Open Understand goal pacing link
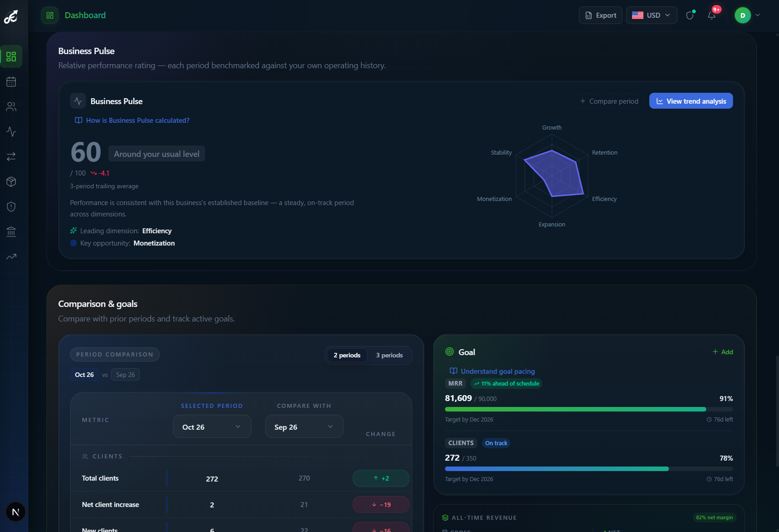 pyautogui.click(x=492, y=371)
